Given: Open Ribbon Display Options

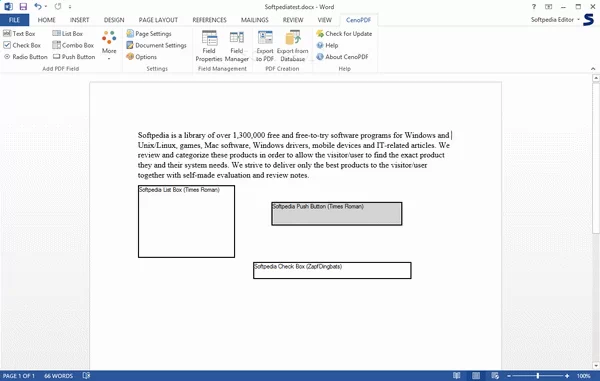Looking at the screenshot, I should [548, 7].
